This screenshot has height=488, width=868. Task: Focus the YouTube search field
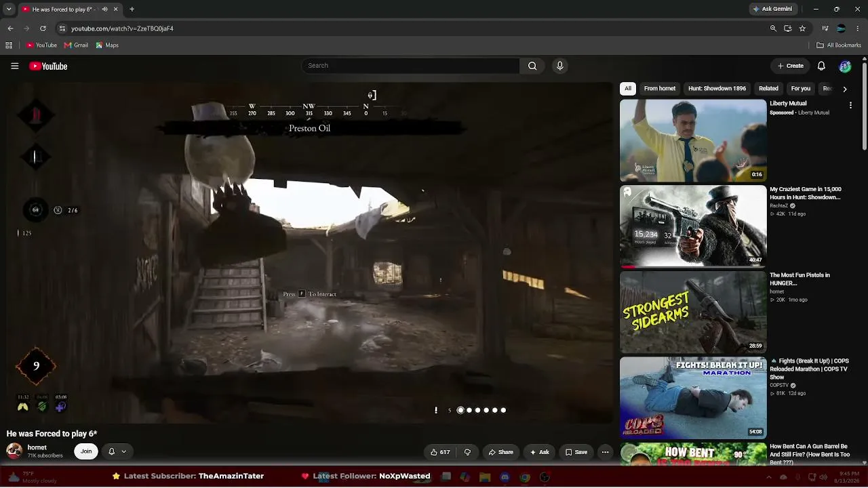click(410, 66)
